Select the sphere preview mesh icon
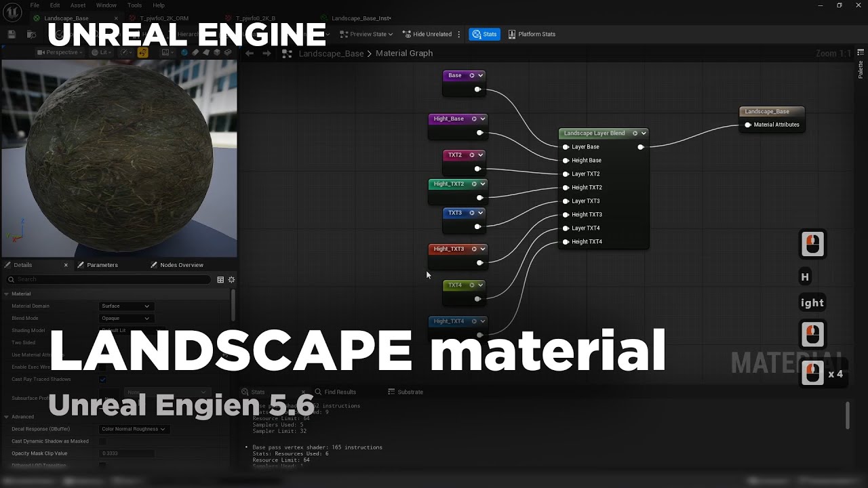 pos(184,52)
